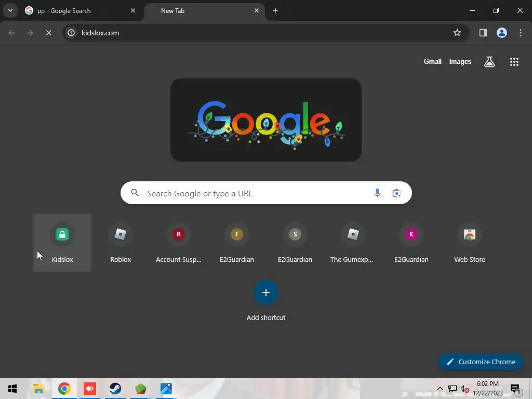Open the Chrome three-dot menu

point(521,33)
